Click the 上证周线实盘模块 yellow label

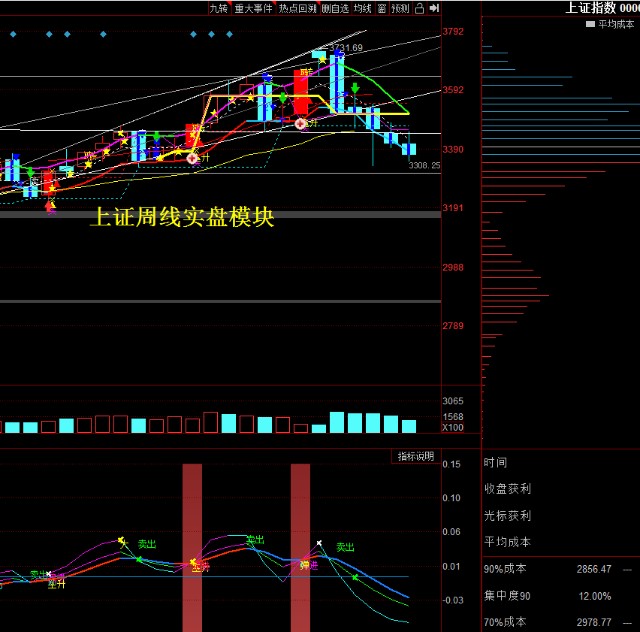[182, 217]
